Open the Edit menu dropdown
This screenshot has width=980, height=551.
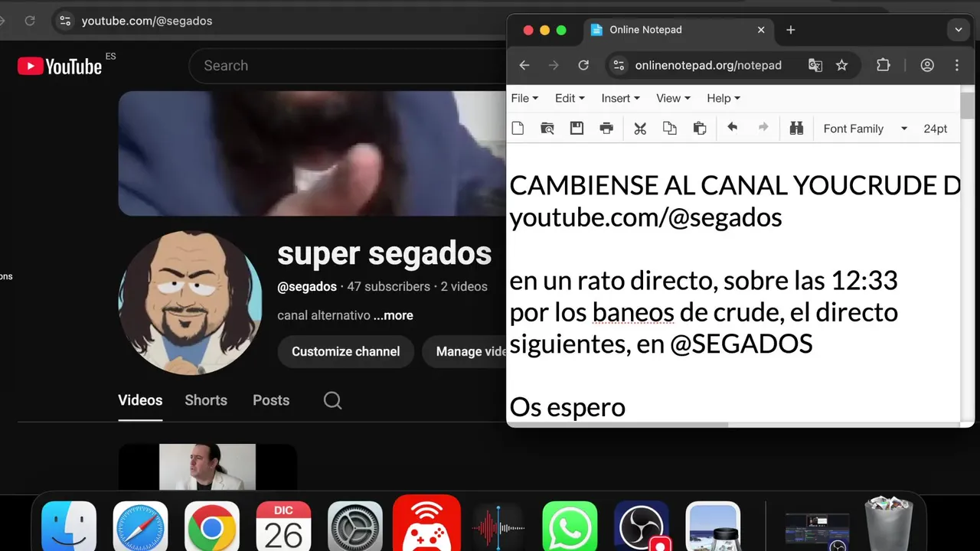570,98
